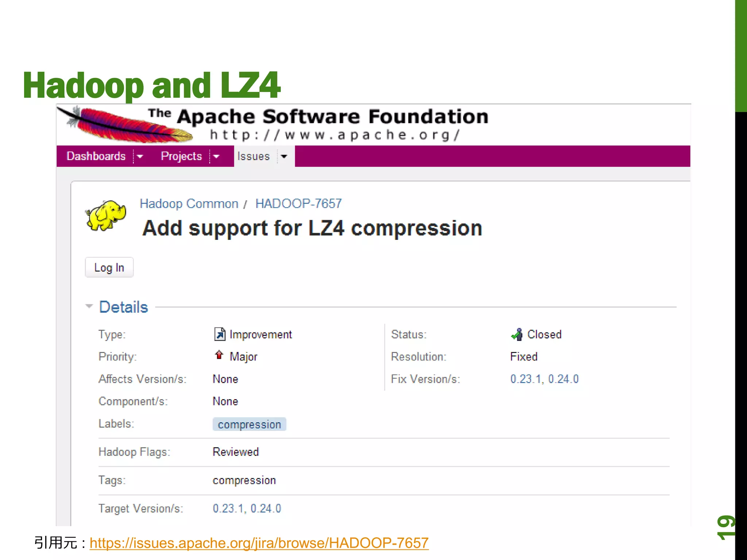Image resolution: width=747 pixels, height=560 pixels.
Task: Click the 'None' Component value
Action: coord(225,401)
